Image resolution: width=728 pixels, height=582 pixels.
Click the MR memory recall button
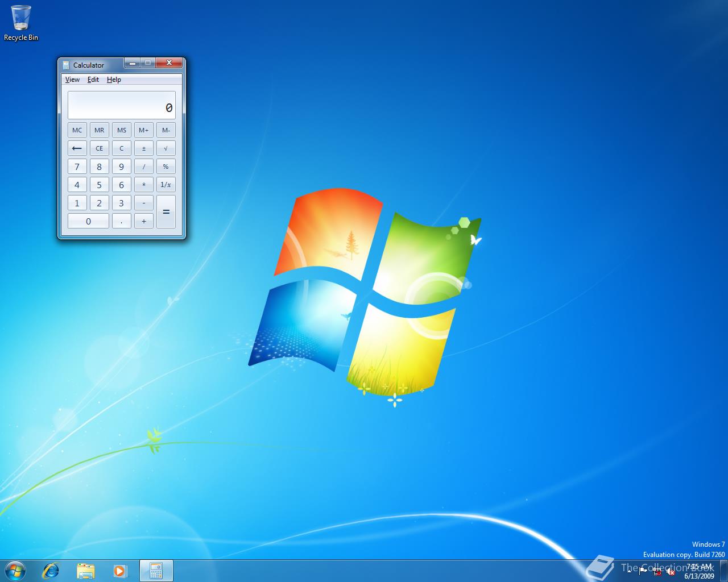point(99,130)
